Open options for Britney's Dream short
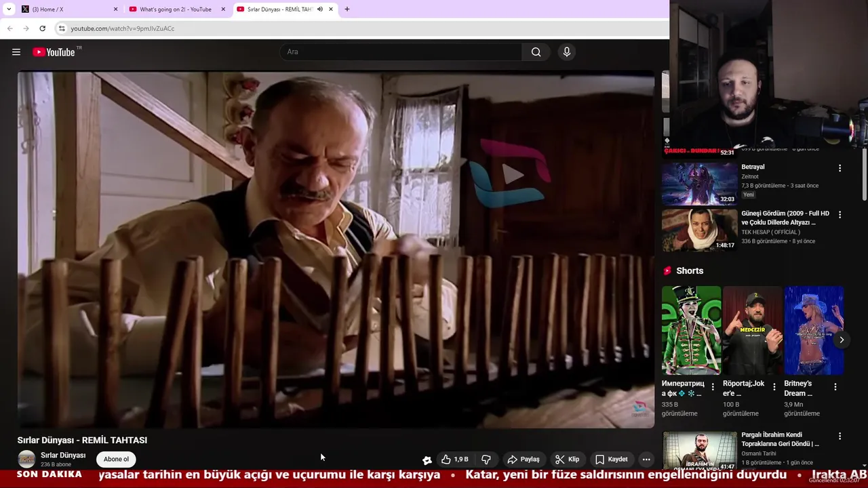Viewport: 868px width, 488px height. click(x=835, y=387)
